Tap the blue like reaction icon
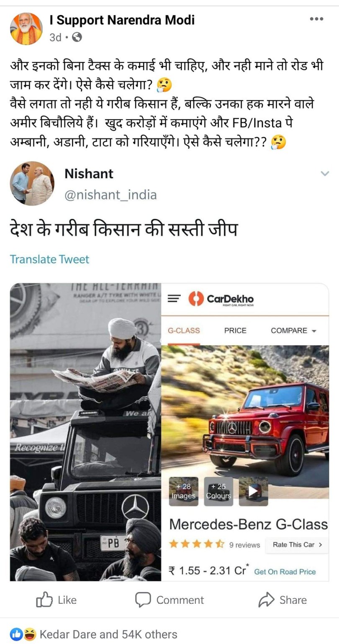The width and height of the screenshot is (339, 644). coord(16,634)
